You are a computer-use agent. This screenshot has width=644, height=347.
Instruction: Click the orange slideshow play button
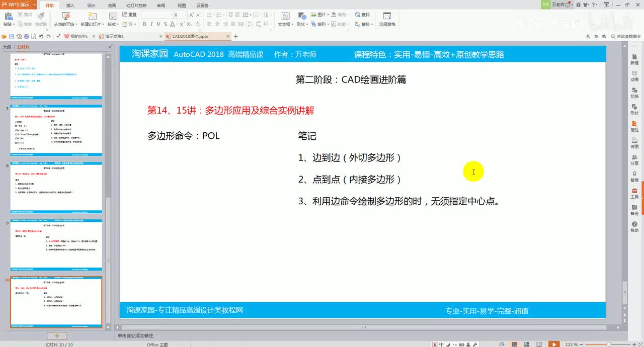coord(553,344)
